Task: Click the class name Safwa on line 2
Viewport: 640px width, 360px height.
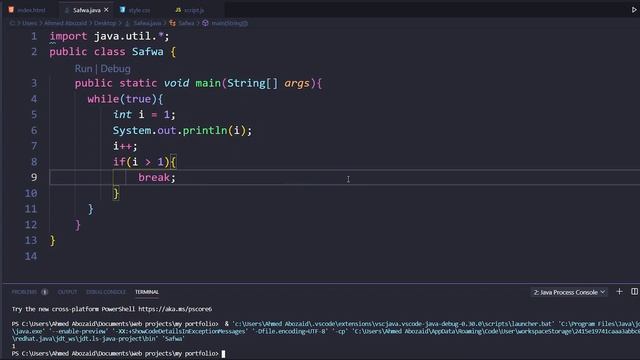Action: click(148, 52)
